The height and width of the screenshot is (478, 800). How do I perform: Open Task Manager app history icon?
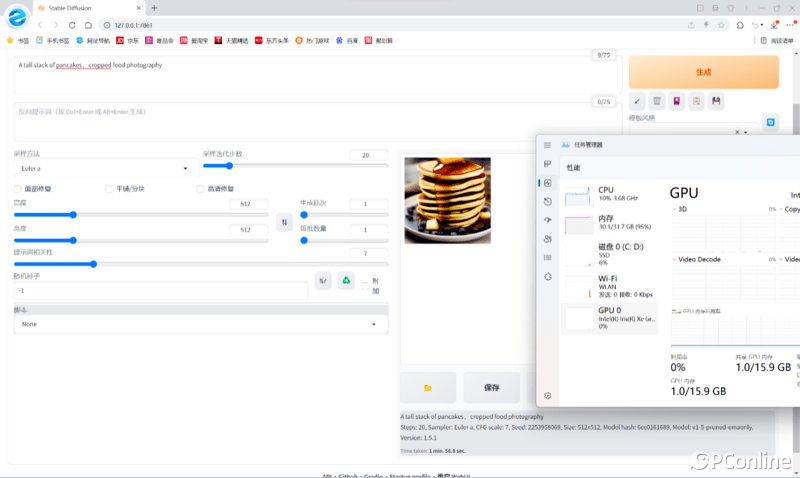click(548, 201)
